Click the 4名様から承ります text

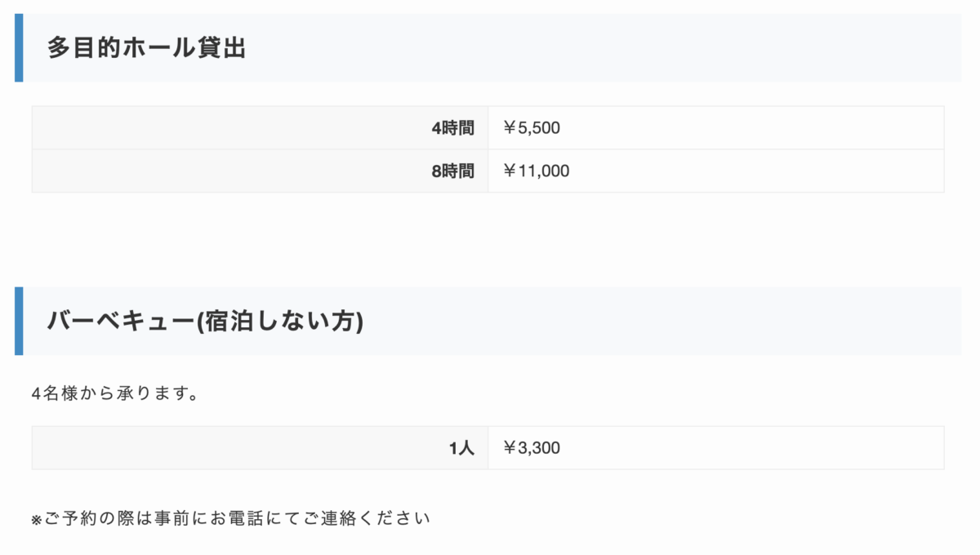coord(114,393)
